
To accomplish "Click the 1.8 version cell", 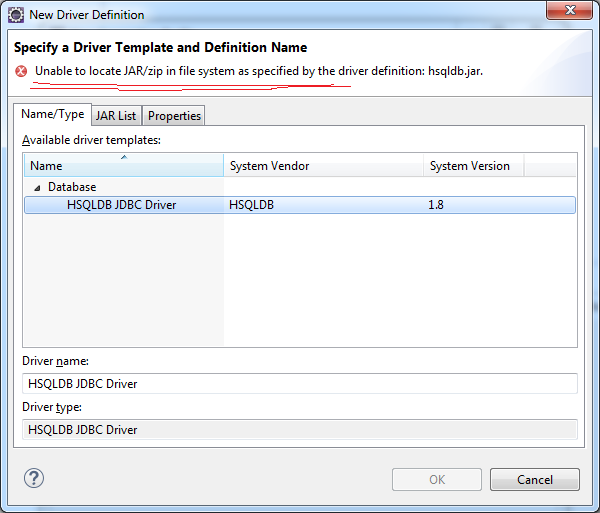I will 436,205.
